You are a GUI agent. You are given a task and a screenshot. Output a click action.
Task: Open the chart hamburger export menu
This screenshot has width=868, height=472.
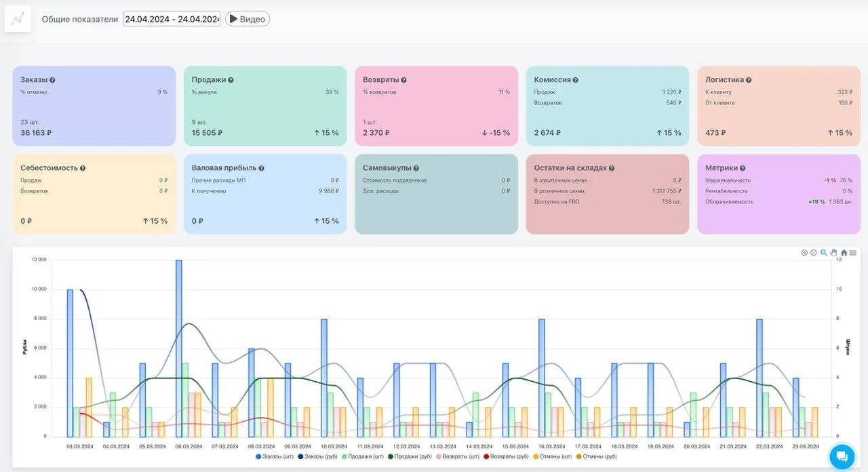click(853, 253)
